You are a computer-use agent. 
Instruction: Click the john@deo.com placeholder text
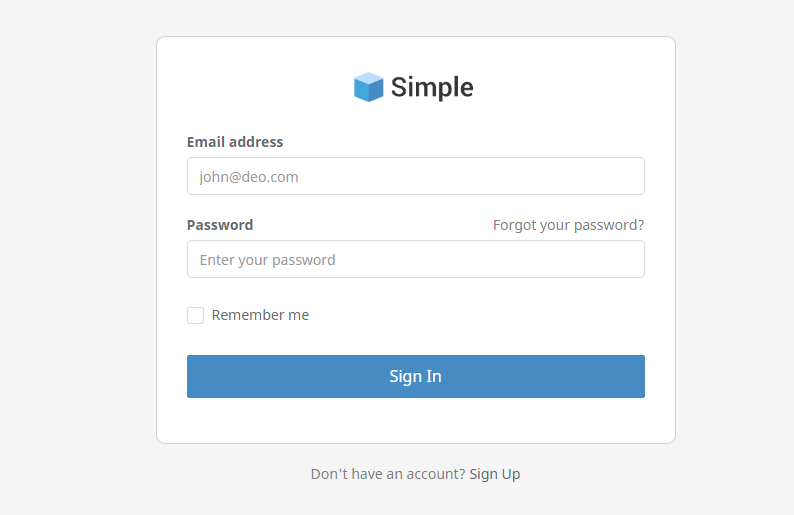(x=249, y=177)
